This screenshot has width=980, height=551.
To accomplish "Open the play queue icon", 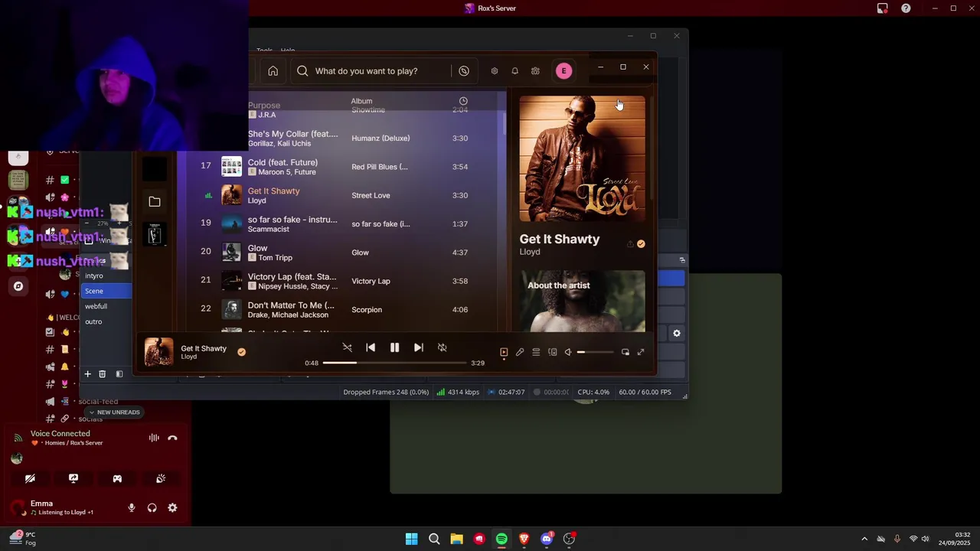I will tap(536, 352).
